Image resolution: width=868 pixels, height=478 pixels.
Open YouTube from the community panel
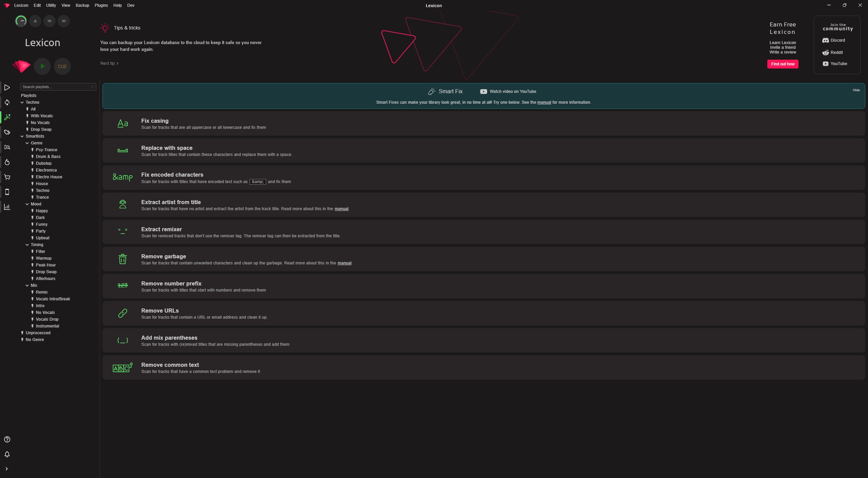(x=835, y=63)
